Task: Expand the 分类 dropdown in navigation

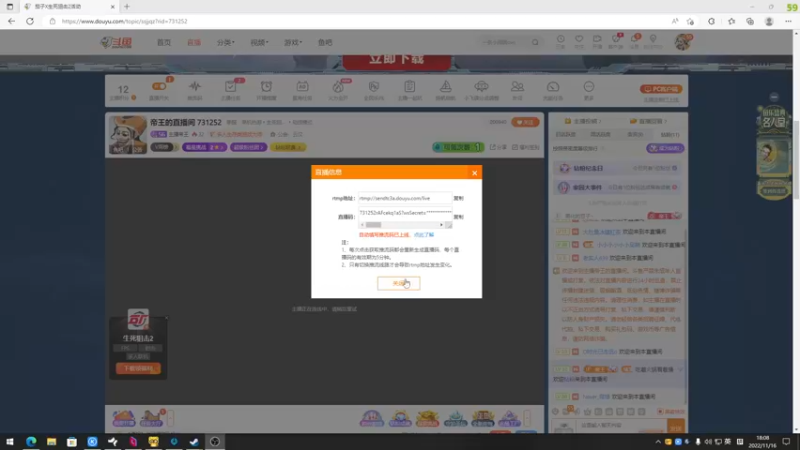Action: (x=226, y=42)
